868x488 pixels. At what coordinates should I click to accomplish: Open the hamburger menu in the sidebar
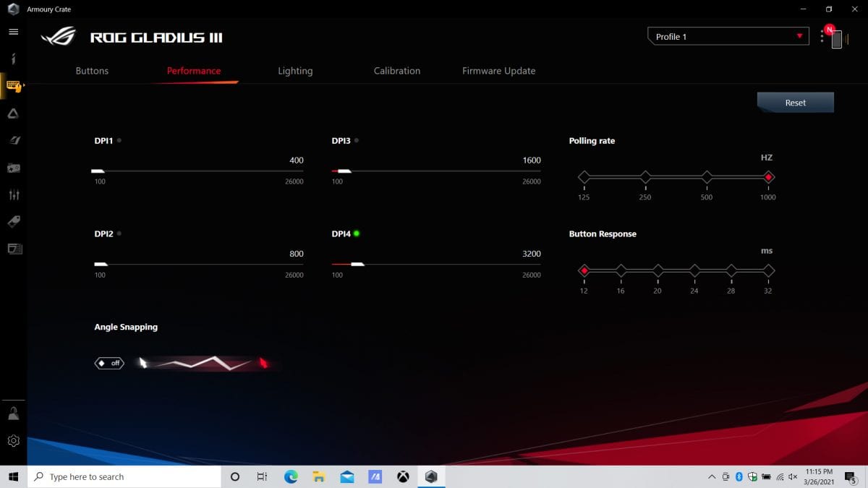coord(13,32)
